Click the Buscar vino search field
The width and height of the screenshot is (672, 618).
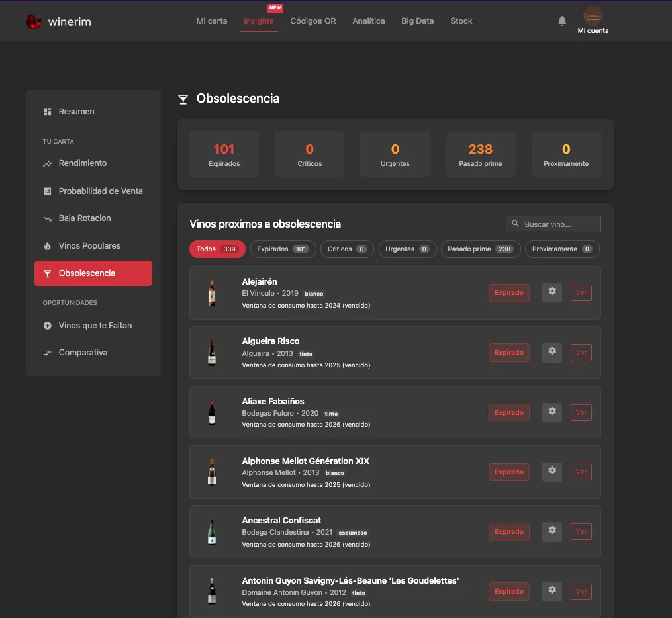(553, 224)
